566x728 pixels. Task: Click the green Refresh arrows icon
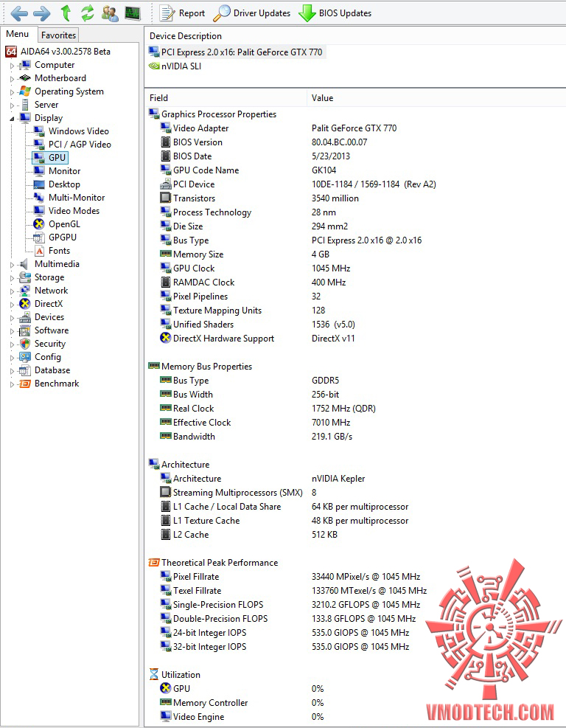click(88, 13)
